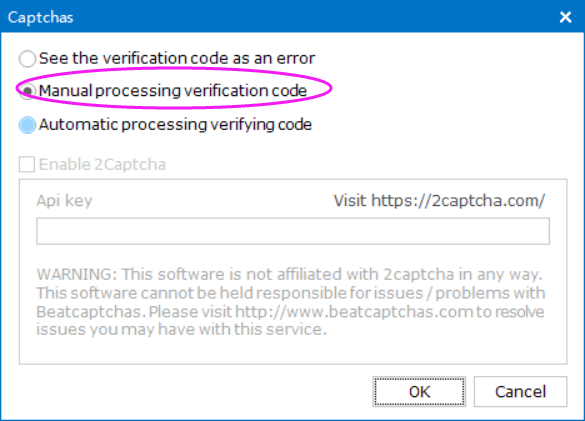Close the Captchas dialog with the X icon

pos(565,17)
